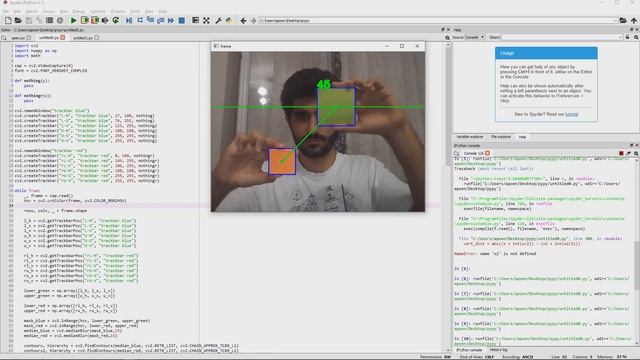Browse working directory folder icon
Image resolution: width=640 pixels, height=360 pixels.
tap(623, 20)
